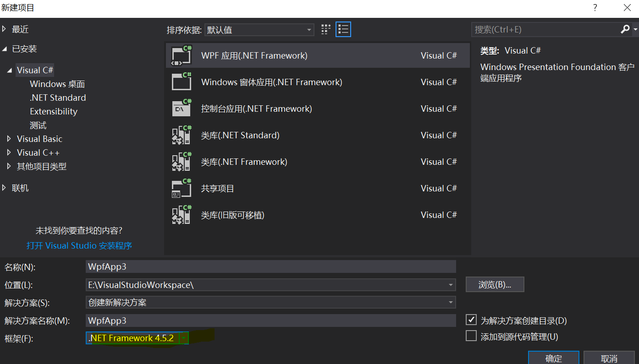Viewport: 639px width, 364px height.
Task: Select the 类库(旧版可移植) template icon
Action: tap(181, 214)
